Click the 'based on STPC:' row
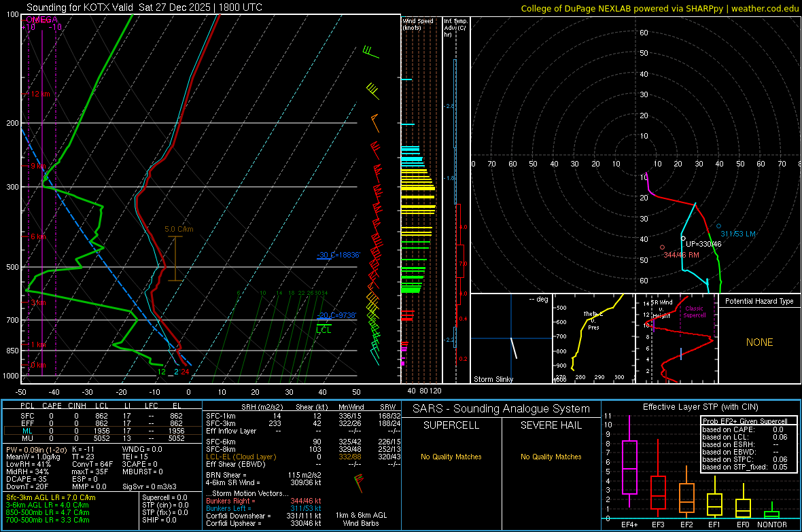This screenshot has width=802, height=532. (x=745, y=459)
